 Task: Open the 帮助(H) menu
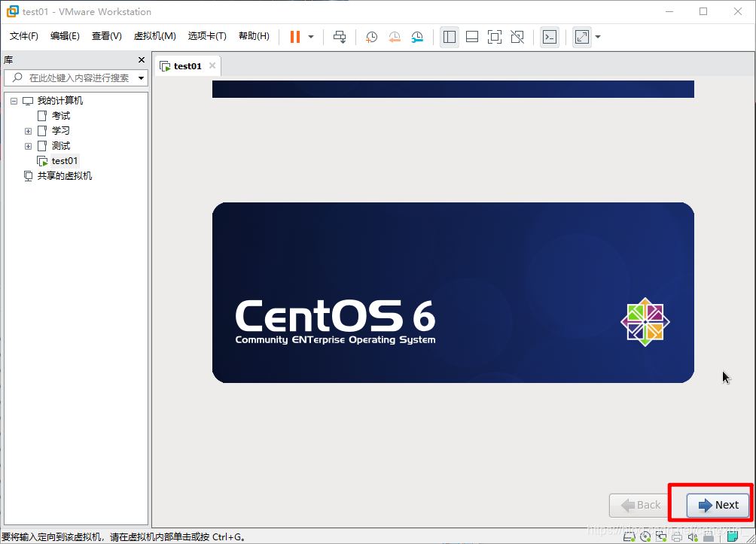254,36
